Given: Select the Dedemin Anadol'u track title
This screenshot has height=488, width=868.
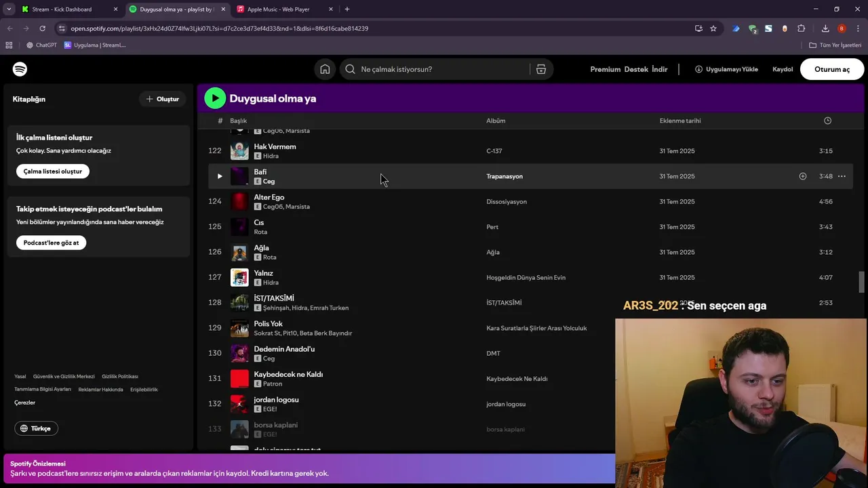Looking at the screenshot, I should coord(284,349).
